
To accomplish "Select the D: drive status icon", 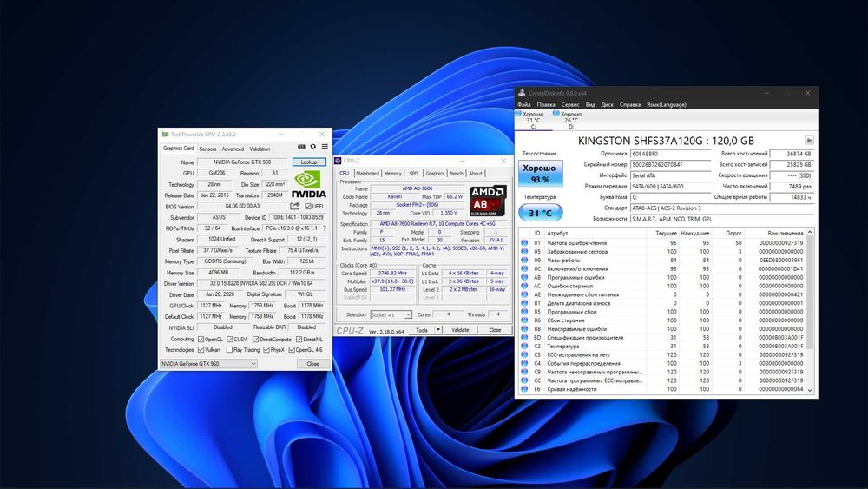I will click(556, 114).
